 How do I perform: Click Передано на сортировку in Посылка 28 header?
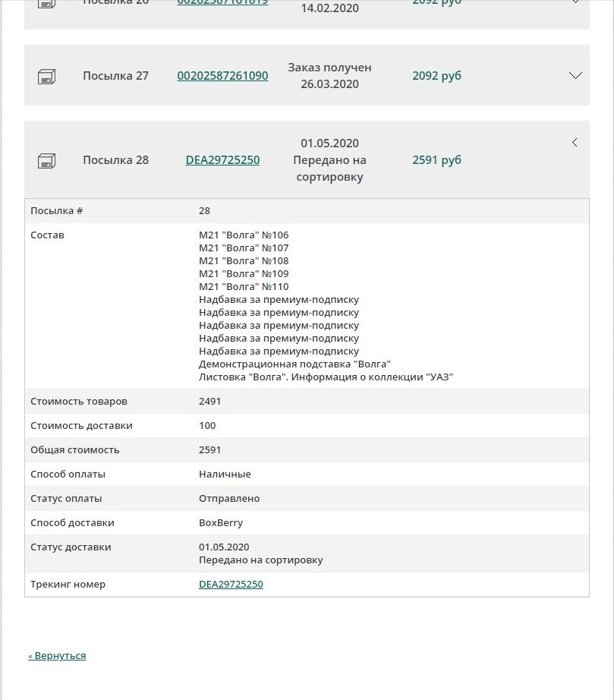click(x=329, y=169)
